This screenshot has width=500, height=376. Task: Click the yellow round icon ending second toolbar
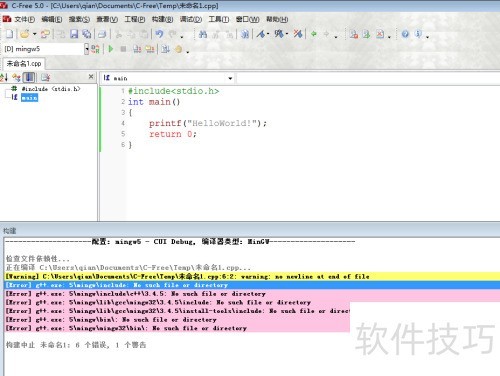(178, 49)
